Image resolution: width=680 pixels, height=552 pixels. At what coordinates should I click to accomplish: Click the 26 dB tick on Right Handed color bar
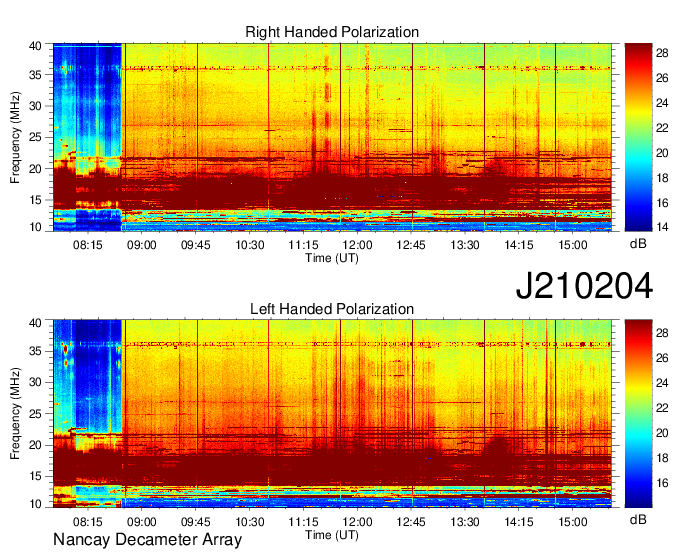tap(662, 78)
